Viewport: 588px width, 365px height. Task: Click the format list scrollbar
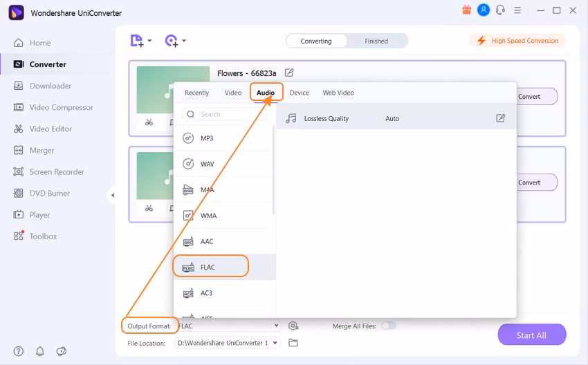pyautogui.click(x=274, y=171)
